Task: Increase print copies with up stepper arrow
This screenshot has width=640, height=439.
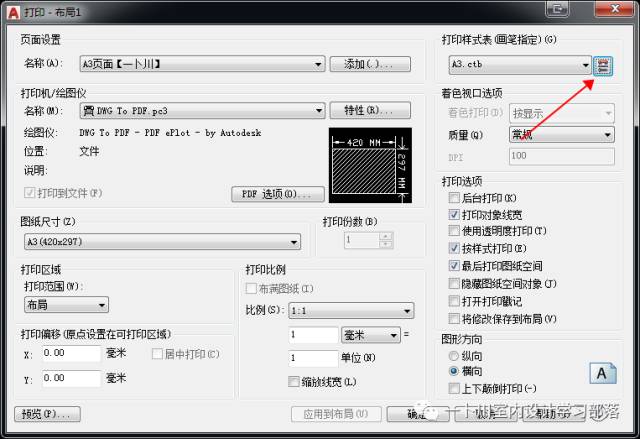Action: click(x=386, y=236)
